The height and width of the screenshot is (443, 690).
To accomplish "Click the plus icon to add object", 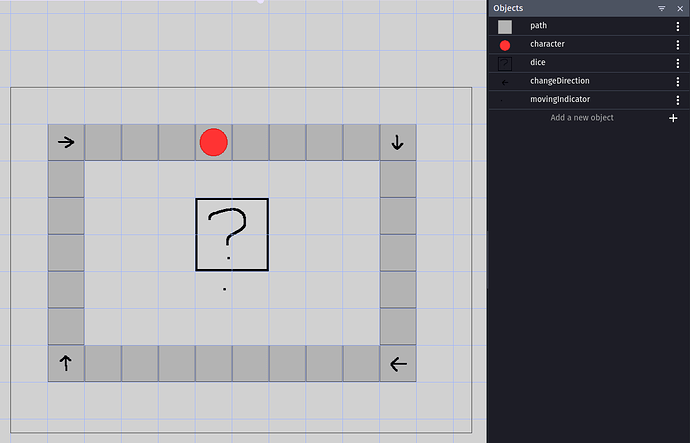I will (x=672, y=118).
